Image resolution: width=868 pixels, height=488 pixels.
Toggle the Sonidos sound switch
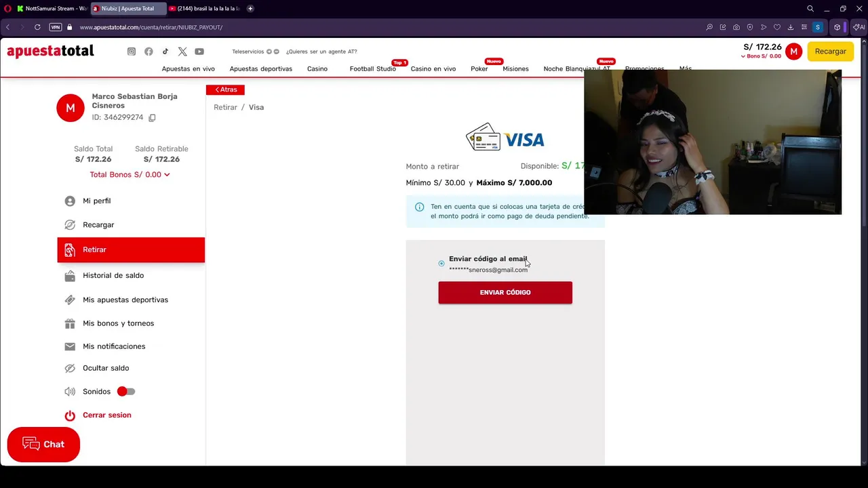(126, 392)
